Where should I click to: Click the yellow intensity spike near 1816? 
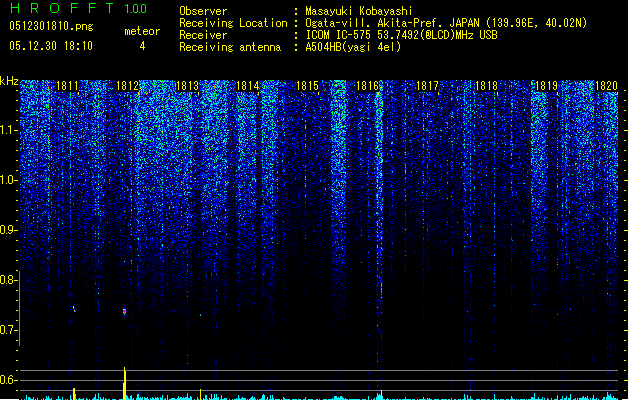pos(381,395)
